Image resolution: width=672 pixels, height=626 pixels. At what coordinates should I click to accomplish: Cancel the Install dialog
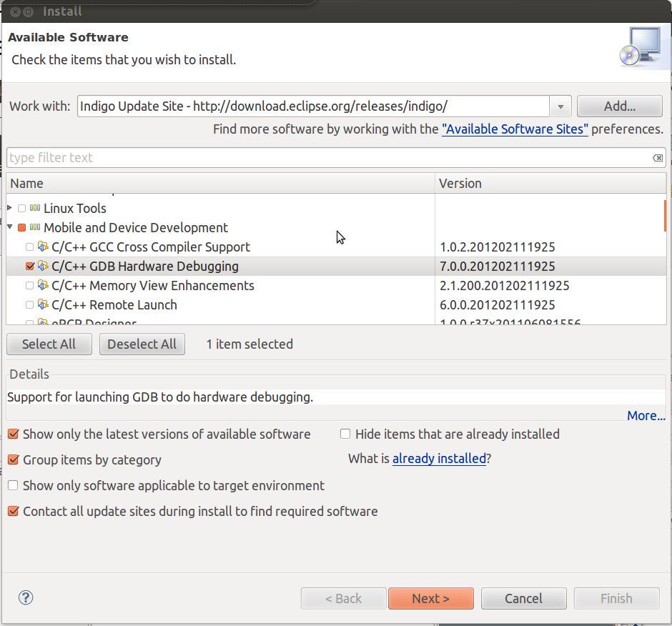point(524,598)
